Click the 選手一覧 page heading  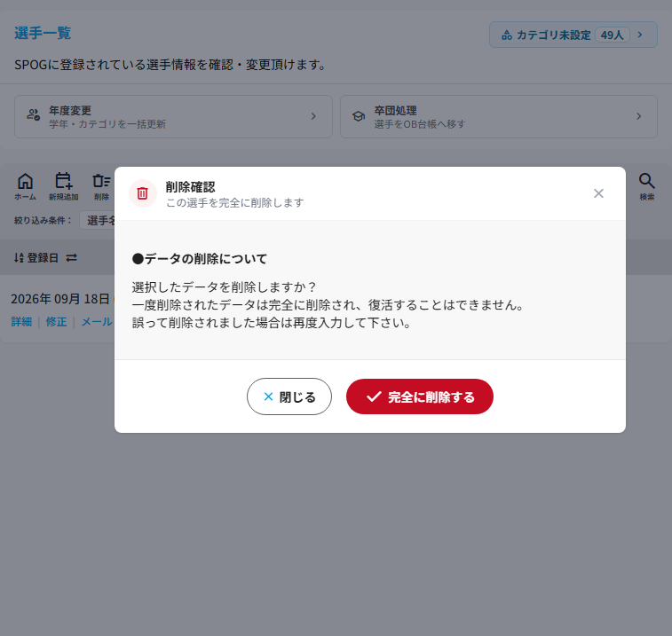(43, 33)
